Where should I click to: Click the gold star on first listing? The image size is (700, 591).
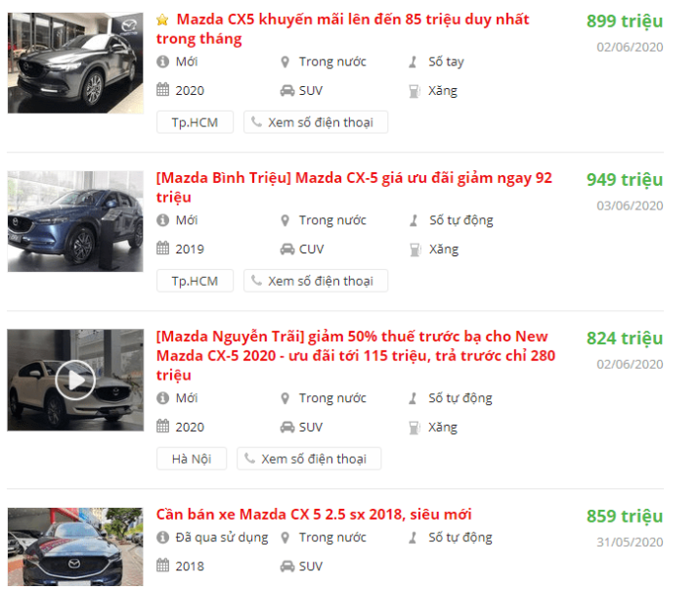162,20
